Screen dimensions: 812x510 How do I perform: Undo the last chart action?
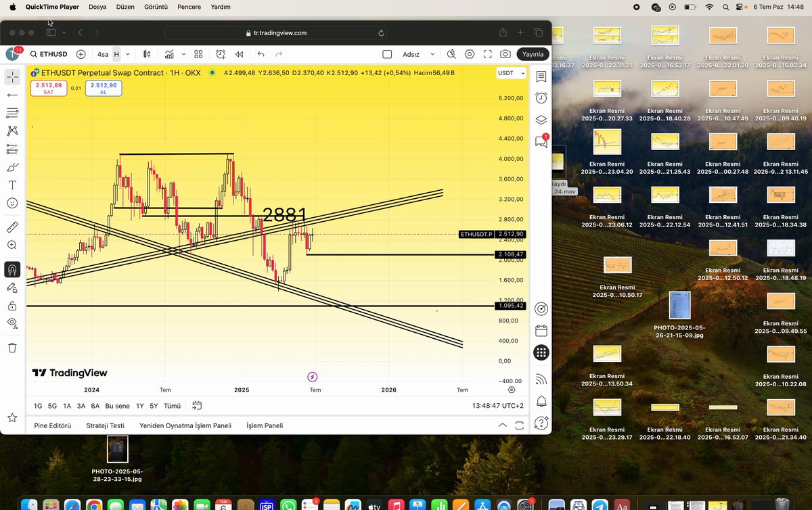coord(261,54)
